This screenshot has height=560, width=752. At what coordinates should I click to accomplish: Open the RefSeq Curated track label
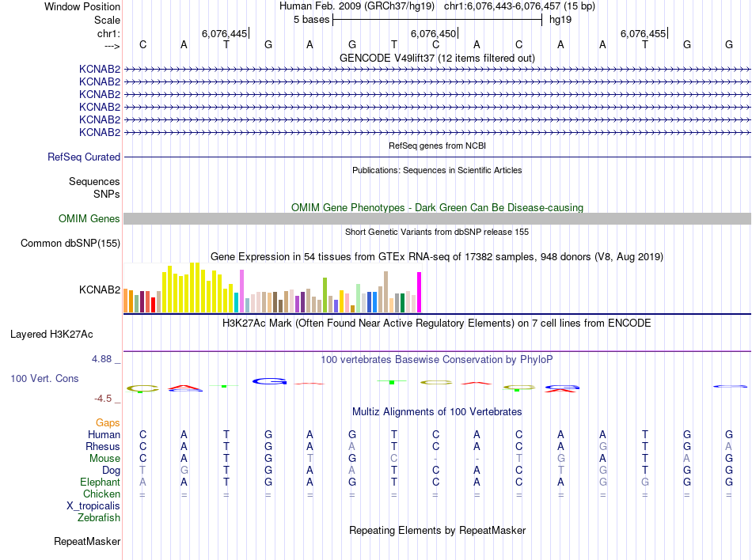point(84,157)
